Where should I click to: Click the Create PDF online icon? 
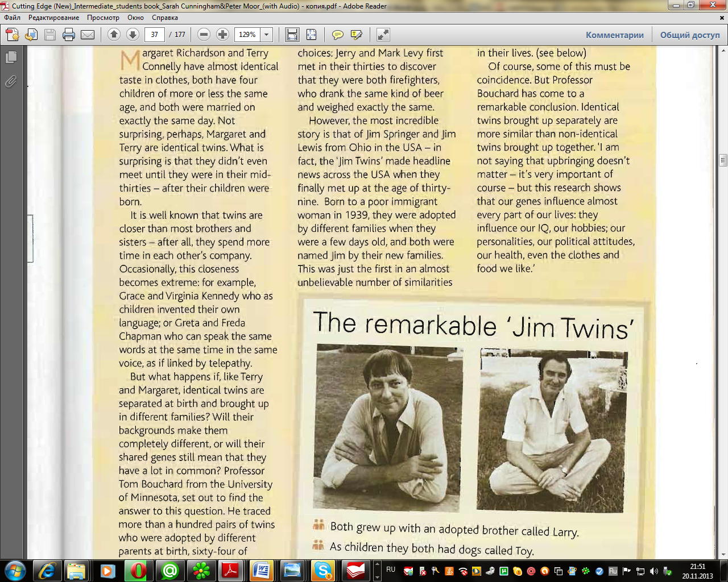point(13,35)
